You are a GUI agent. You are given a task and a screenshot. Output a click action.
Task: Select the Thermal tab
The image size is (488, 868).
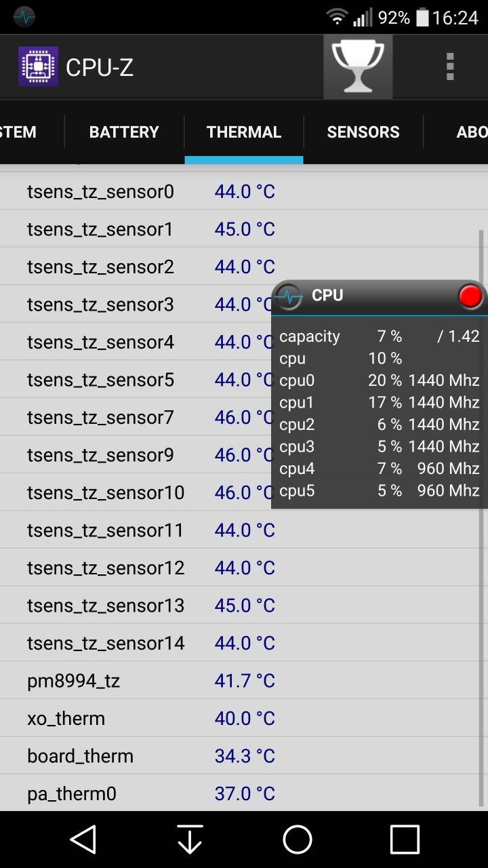[x=244, y=132]
